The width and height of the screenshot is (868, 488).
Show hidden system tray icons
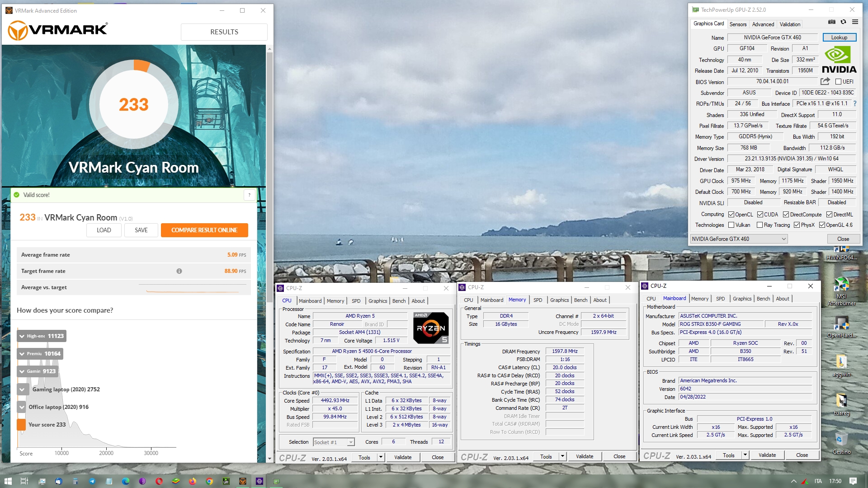793,481
